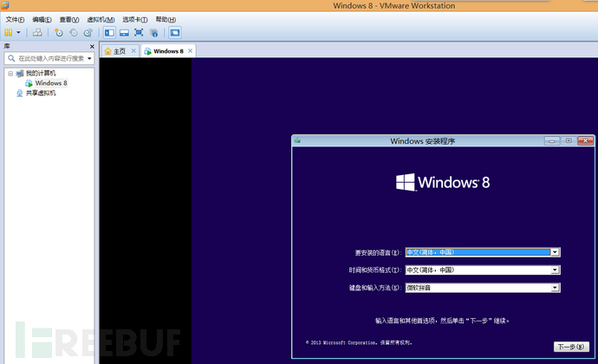The height and width of the screenshot is (364, 598).
Task: Select Windows 8 in the library tree
Action: click(x=50, y=83)
